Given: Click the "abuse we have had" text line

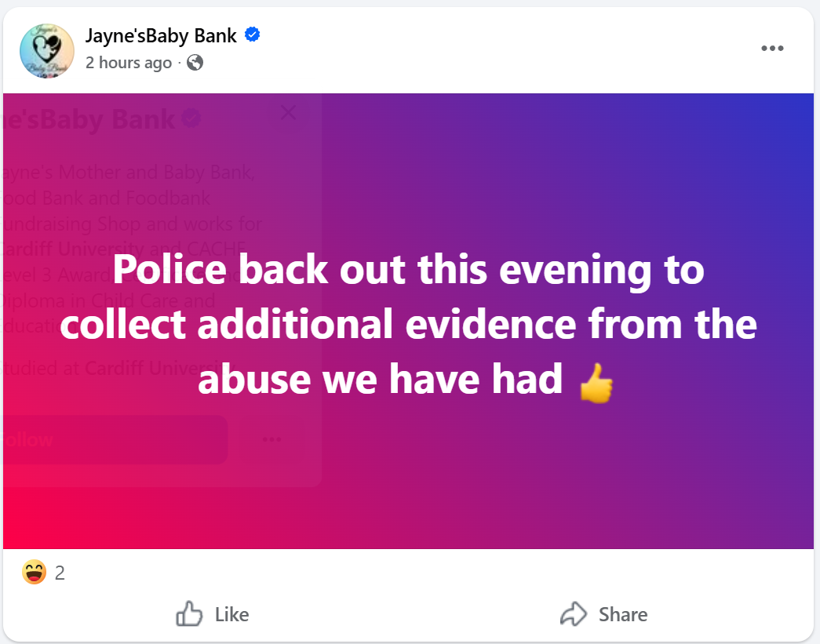Looking at the screenshot, I should pyautogui.click(x=381, y=380).
